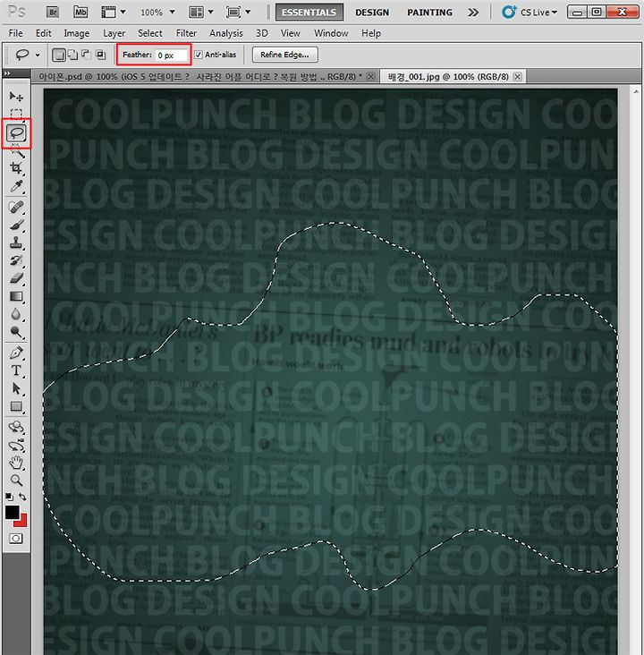
Task: Show more workspaces with double chevron
Action: pyautogui.click(x=473, y=13)
